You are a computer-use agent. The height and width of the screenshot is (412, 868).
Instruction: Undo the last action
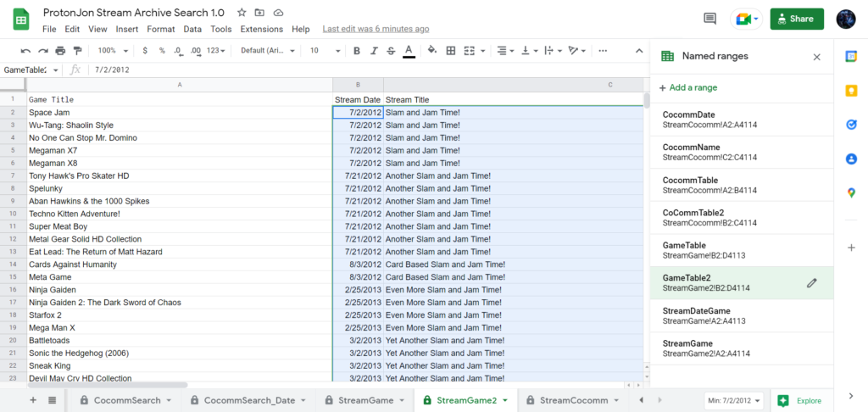25,50
